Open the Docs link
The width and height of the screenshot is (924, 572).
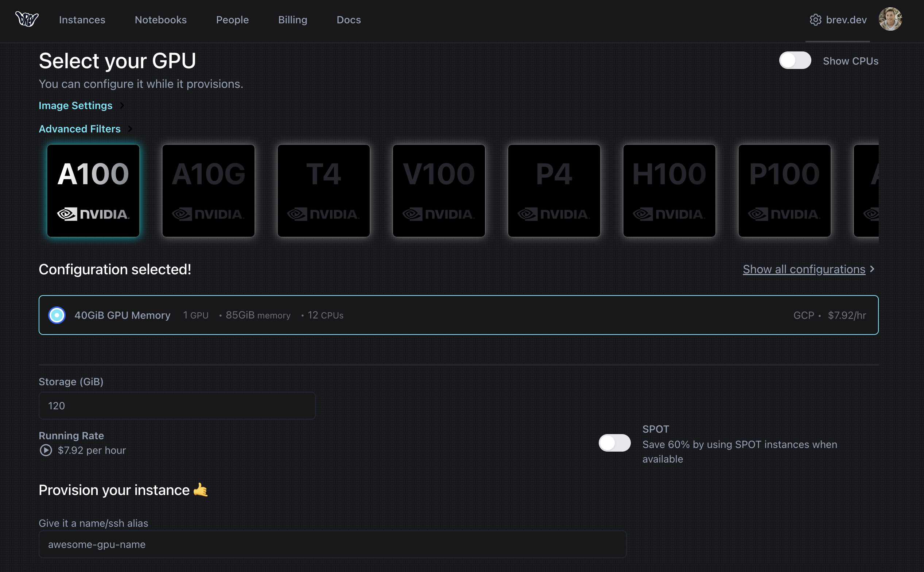pyautogui.click(x=349, y=20)
